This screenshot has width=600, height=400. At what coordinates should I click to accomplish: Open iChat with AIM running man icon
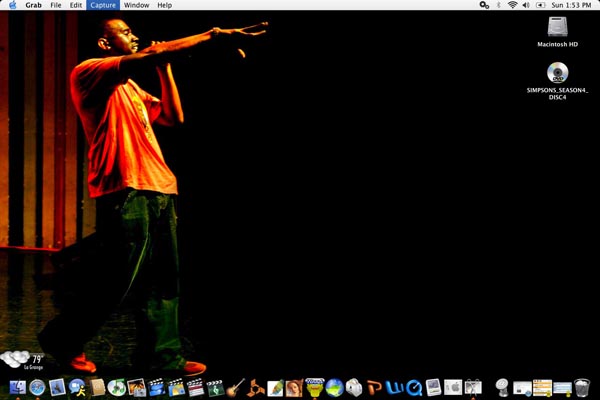(x=77, y=388)
